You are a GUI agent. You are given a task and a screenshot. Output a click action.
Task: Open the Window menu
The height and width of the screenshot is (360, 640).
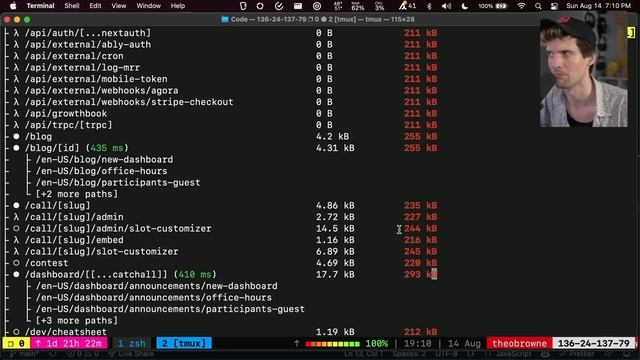coord(149,6)
